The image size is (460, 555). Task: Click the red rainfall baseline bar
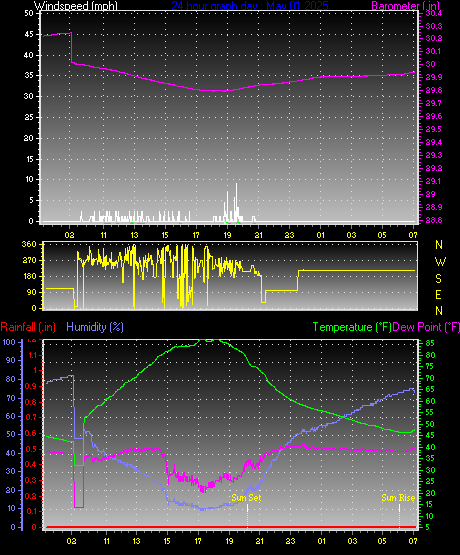point(231,527)
